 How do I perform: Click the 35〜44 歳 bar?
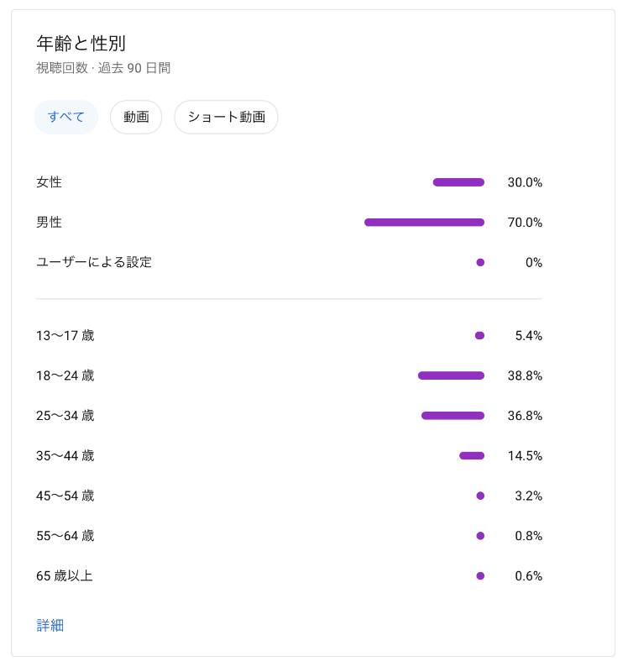click(x=472, y=455)
